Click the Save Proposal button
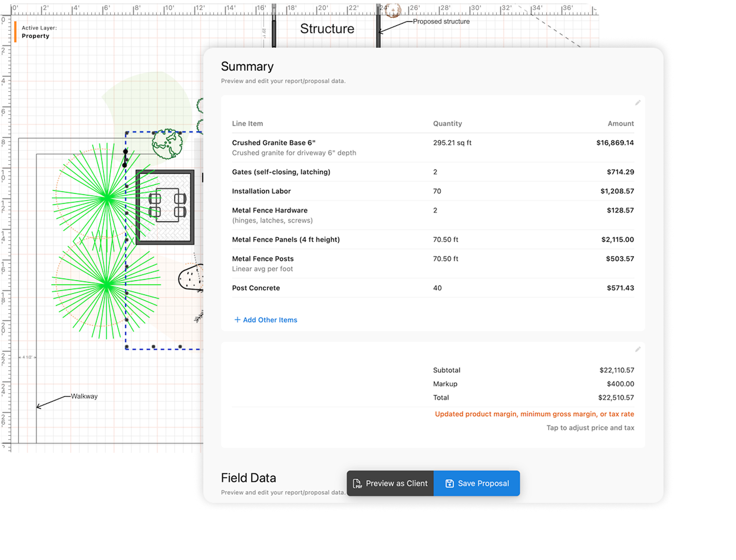The image size is (736, 560). (x=477, y=483)
